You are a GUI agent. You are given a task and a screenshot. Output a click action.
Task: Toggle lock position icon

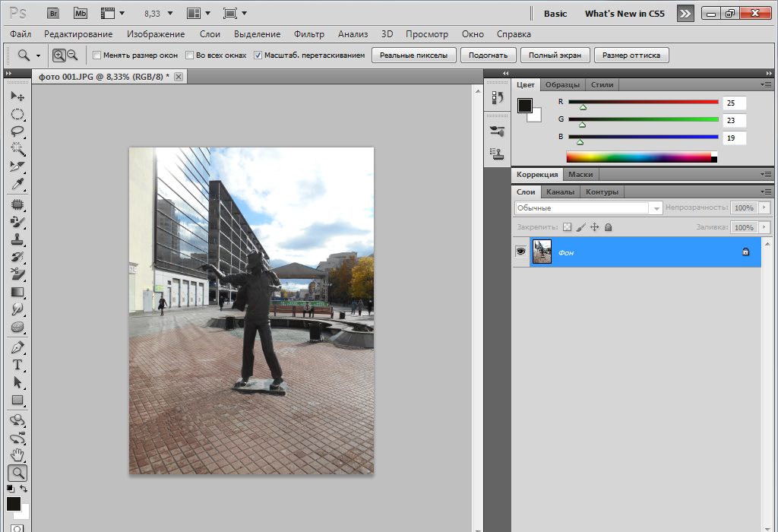coord(594,227)
